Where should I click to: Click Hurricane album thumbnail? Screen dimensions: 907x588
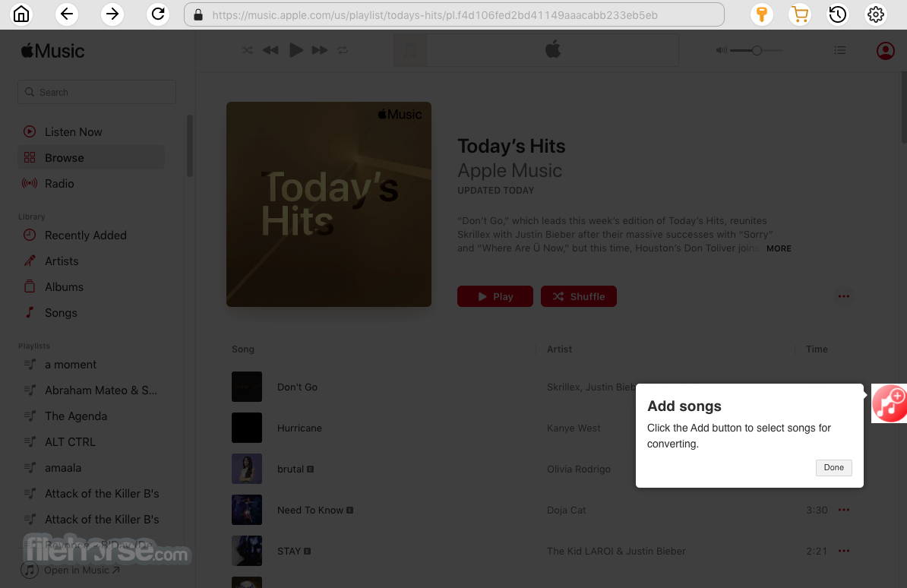click(247, 428)
